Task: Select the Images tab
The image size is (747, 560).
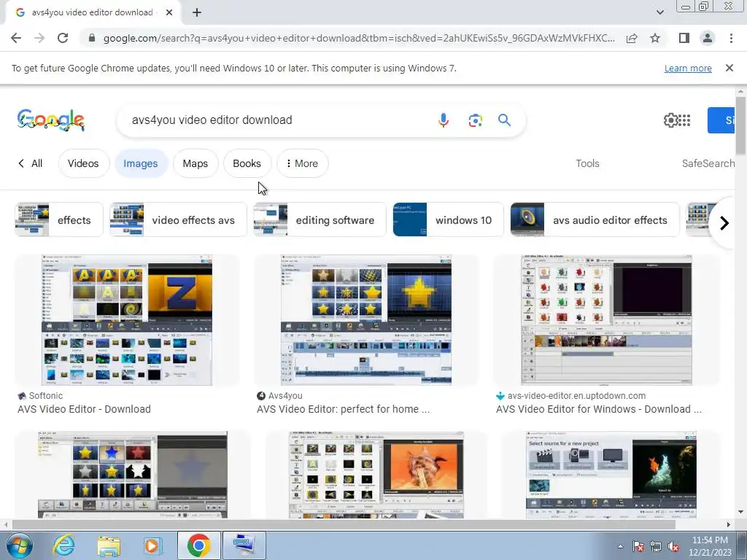Action: 141,163
